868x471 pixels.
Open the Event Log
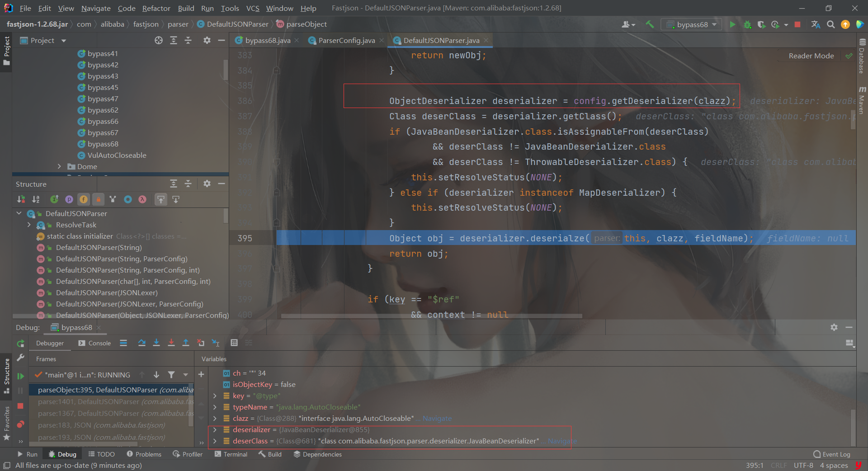(832, 454)
